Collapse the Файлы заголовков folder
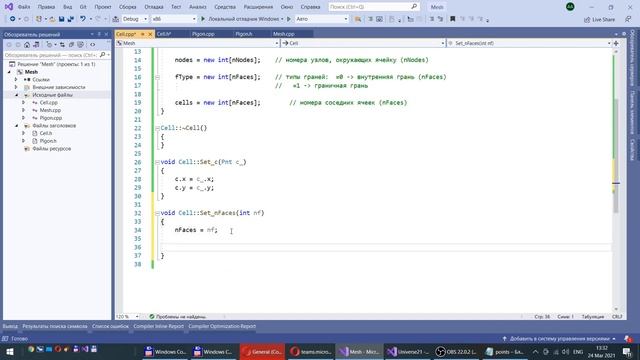The image size is (640, 360). click(17, 126)
